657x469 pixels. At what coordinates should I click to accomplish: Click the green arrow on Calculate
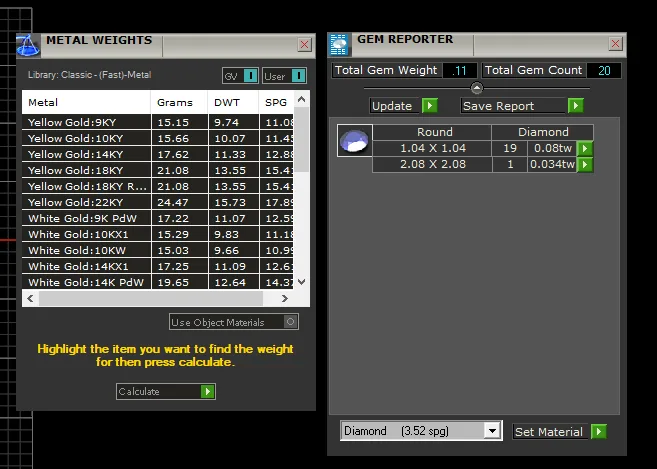point(207,391)
